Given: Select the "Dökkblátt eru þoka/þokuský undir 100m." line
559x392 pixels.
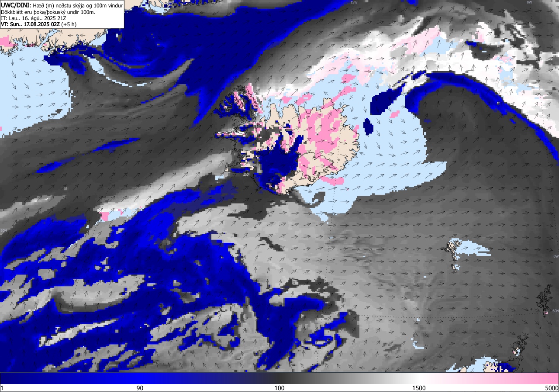Looking at the screenshot, I should tap(48, 12).
